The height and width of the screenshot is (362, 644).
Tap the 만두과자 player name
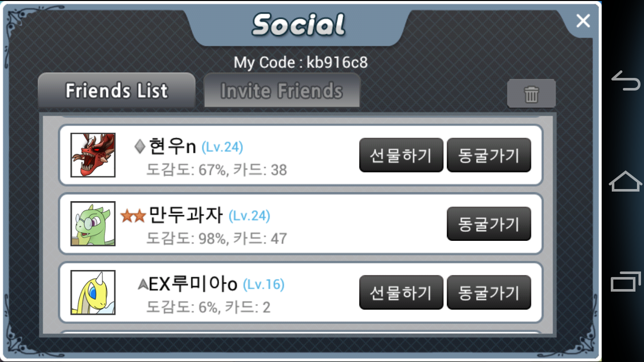(186, 215)
